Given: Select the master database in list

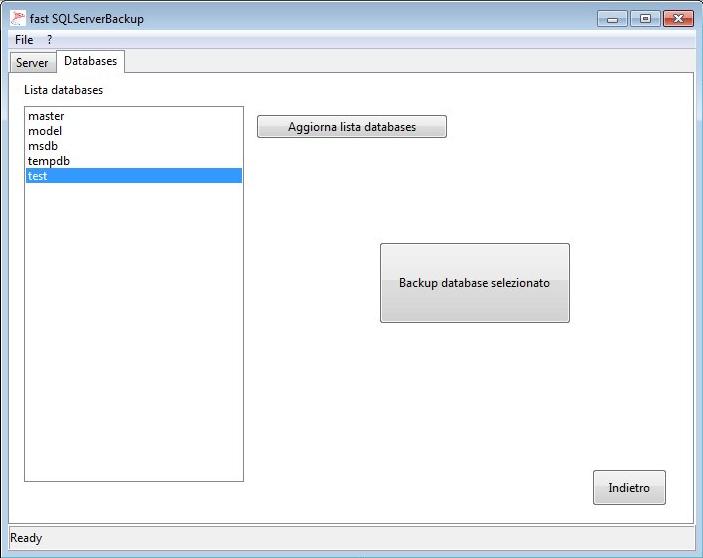Looking at the screenshot, I should tap(46, 116).
